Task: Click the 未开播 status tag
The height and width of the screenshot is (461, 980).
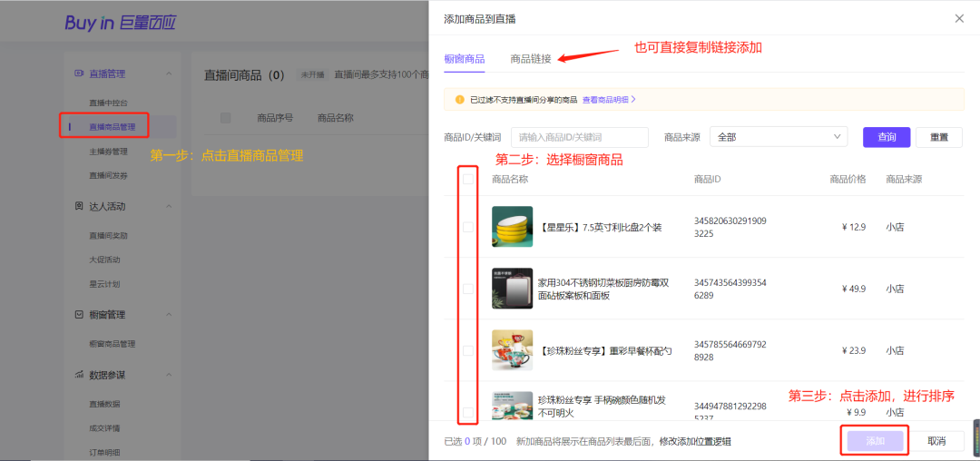Action: click(x=312, y=75)
